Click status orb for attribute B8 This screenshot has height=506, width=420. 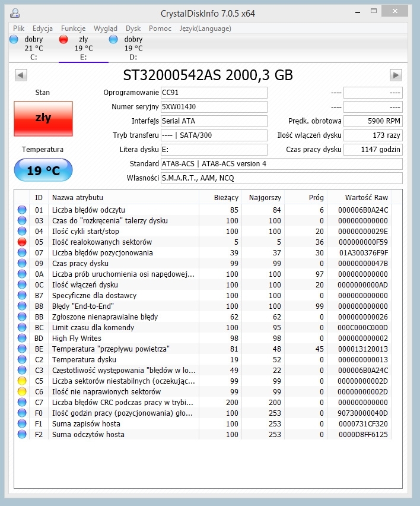22,306
